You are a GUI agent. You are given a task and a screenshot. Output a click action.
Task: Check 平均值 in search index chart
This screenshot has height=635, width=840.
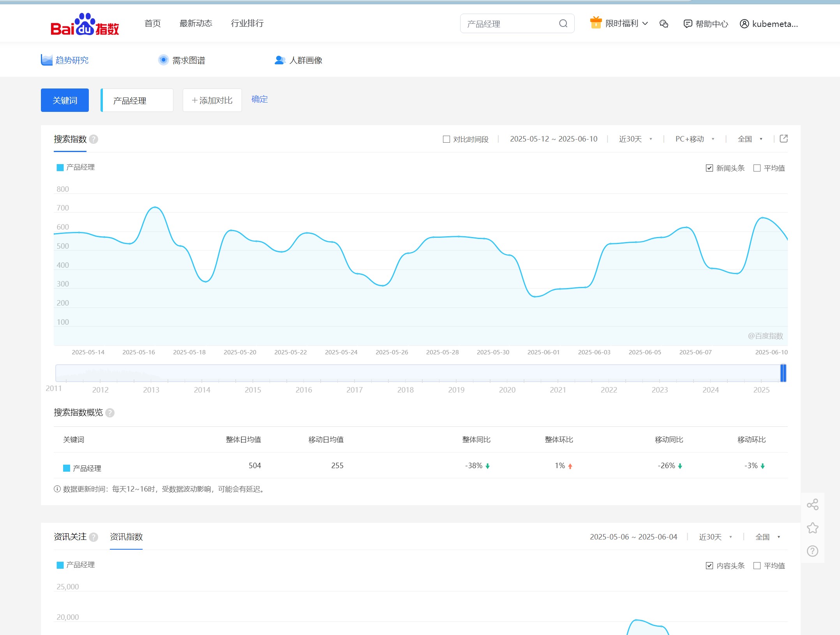click(757, 168)
